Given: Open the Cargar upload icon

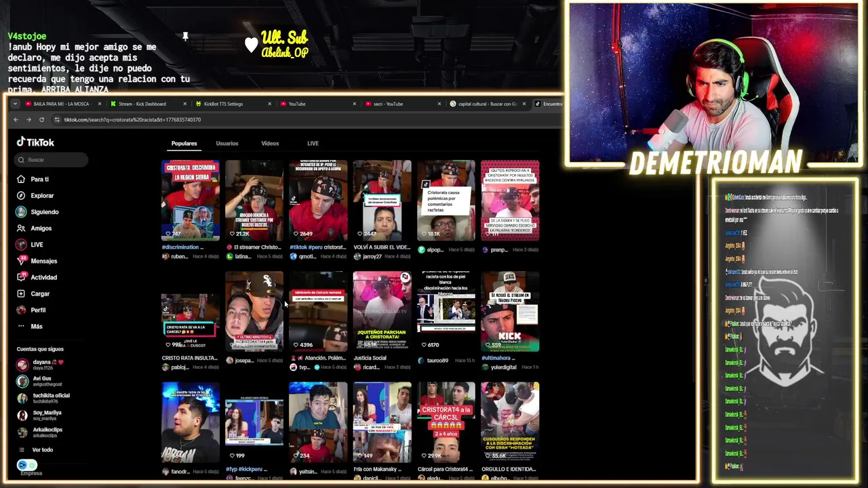Looking at the screenshot, I should [x=21, y=293].
